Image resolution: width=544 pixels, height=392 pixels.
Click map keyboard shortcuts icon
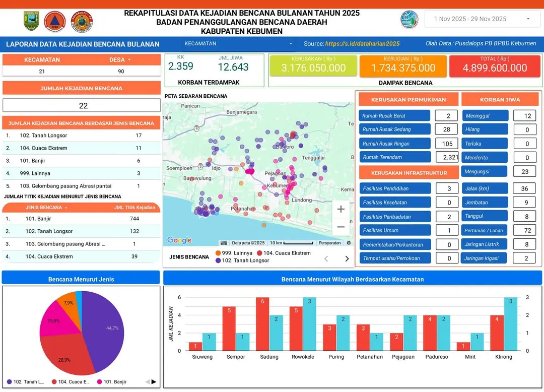click(224, 243)
